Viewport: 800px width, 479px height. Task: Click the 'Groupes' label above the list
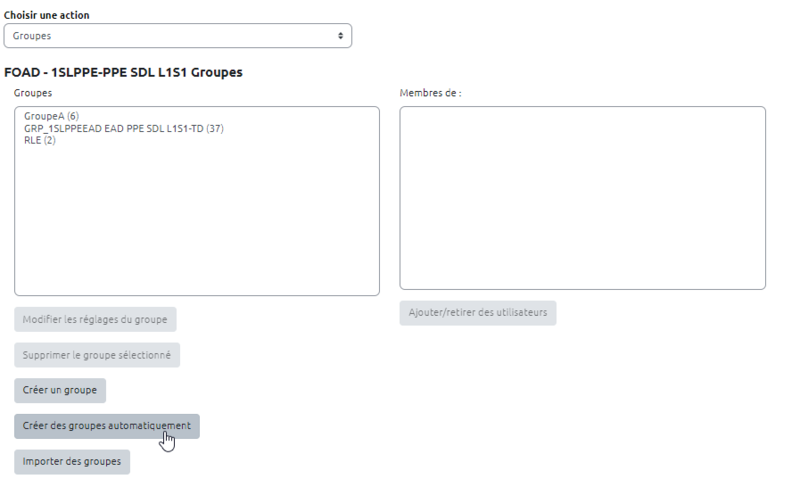(33, 93)
